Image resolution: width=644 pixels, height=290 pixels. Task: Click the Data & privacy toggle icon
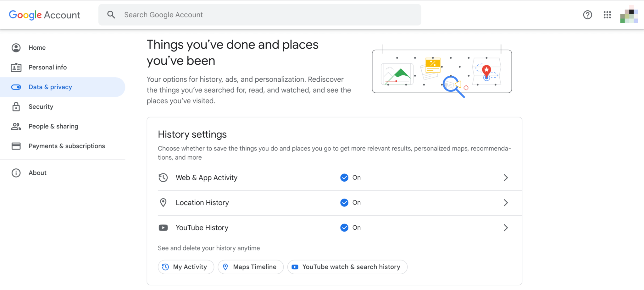tap(16, 87)
